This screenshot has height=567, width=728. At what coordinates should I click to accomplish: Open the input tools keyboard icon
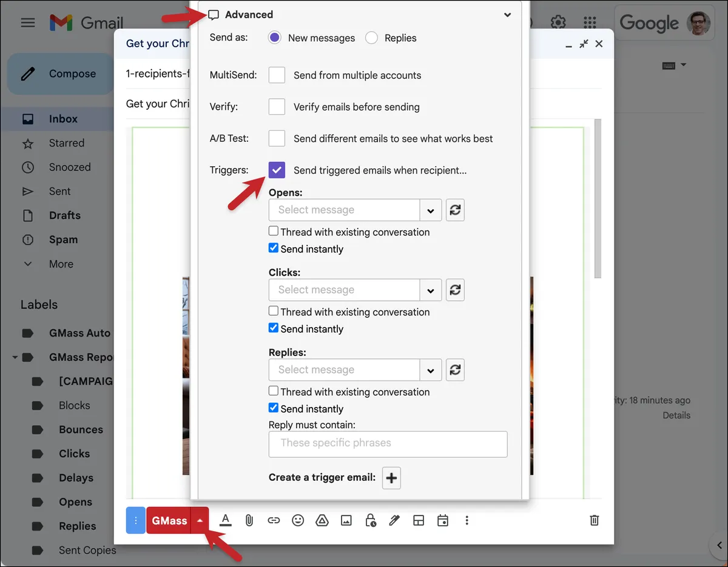coord(669,65)
